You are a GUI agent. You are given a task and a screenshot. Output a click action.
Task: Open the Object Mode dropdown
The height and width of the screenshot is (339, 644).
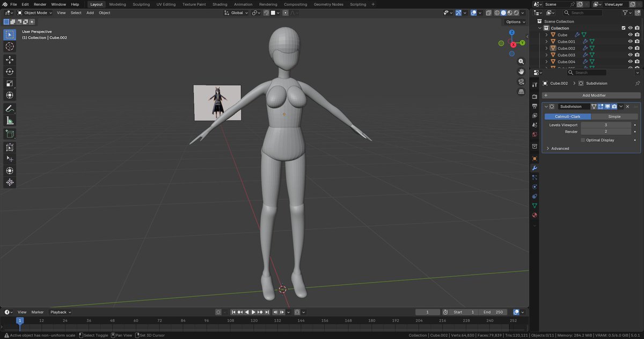35,12
